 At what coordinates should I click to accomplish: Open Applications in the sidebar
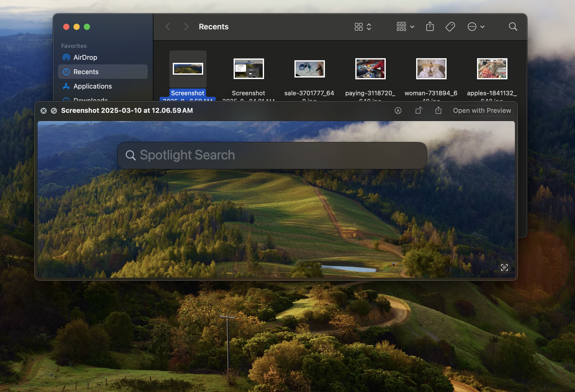103,86
